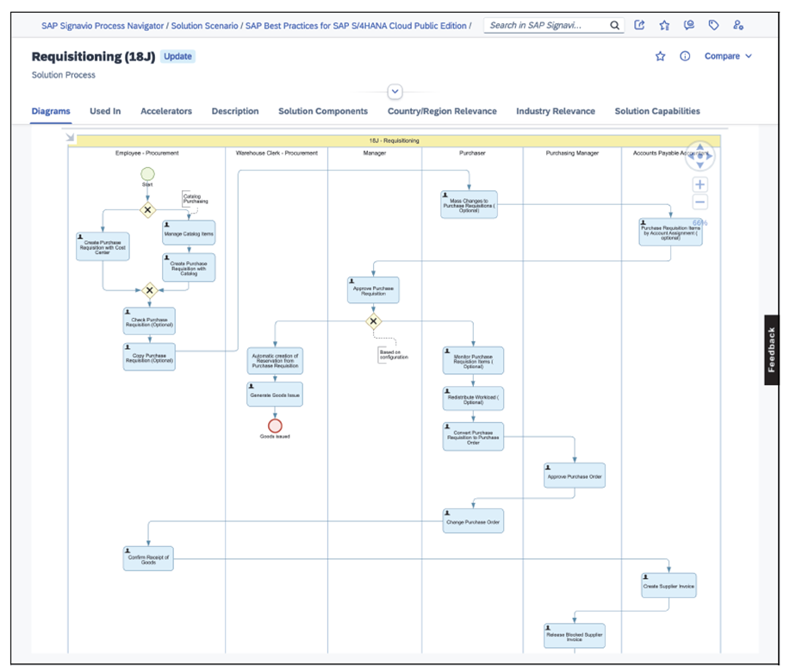The width and height of the screenshot is (790, 672).
Task: Collapse the header using the circular chevron
Action: (x=395, y=91)
